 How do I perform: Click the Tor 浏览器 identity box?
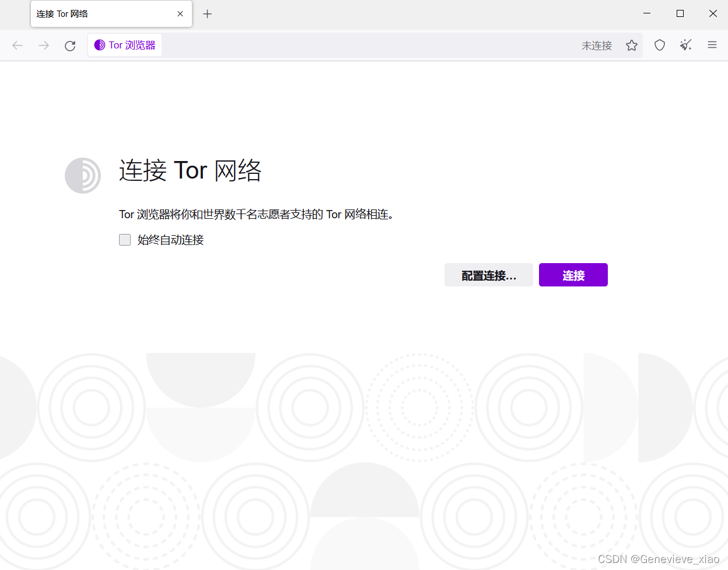pyautogui.click(x=125, y=45)
